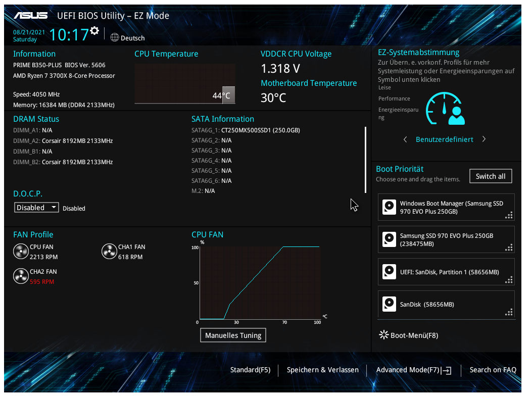Select Windows Boot Manager boot entry
The height and width of the screenshot is (399, 532).
point(446,207)
